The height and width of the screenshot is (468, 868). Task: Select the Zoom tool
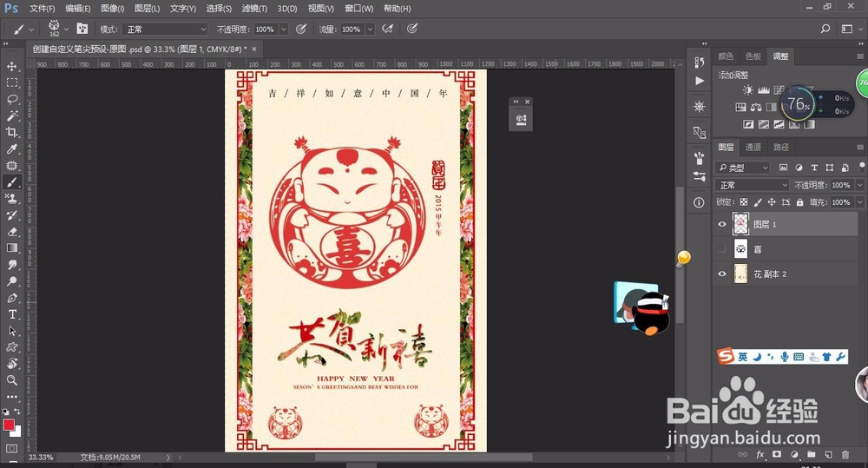tap(11, 380)
